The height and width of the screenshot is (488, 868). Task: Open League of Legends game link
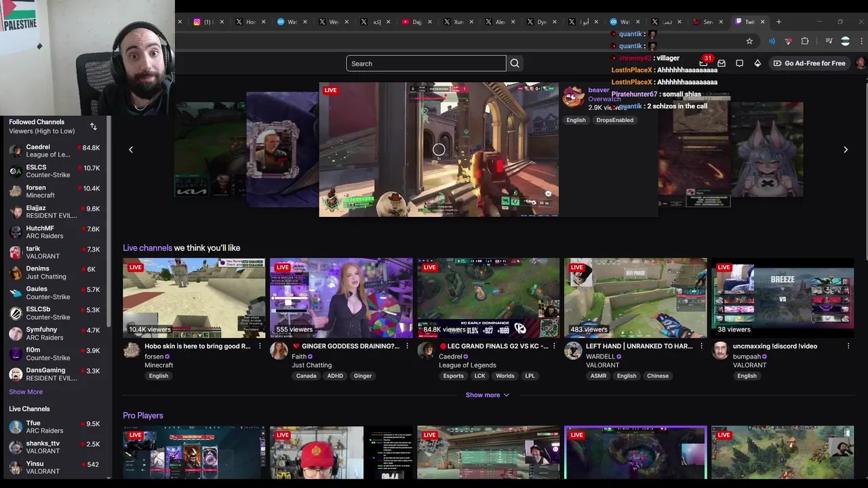[467, 365]
